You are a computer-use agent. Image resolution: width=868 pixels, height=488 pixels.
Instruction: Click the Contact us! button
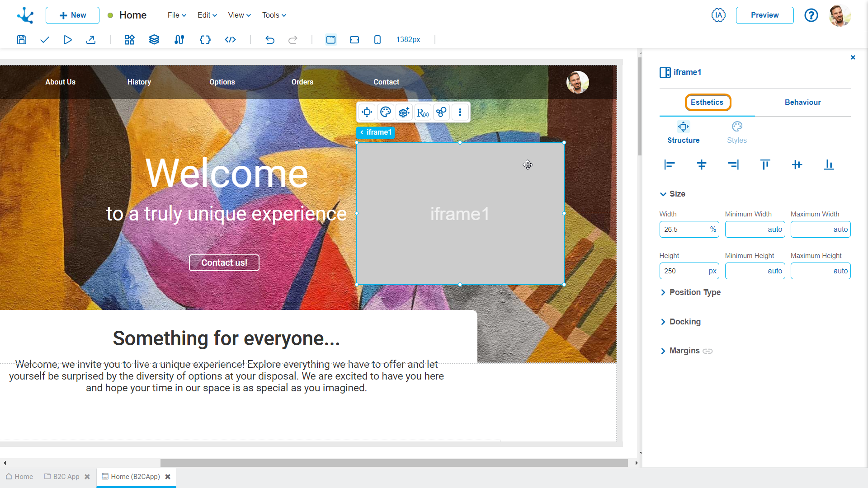(x=224, y=262)
